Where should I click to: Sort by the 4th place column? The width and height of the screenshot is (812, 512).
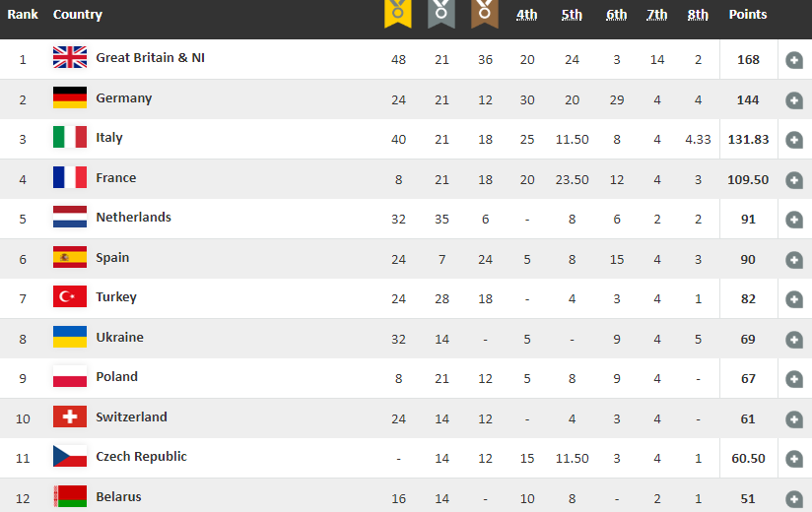click(x=527, y=15)
